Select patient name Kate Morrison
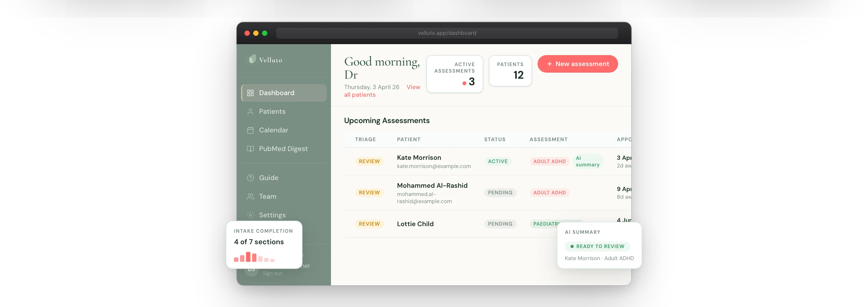 419,157
